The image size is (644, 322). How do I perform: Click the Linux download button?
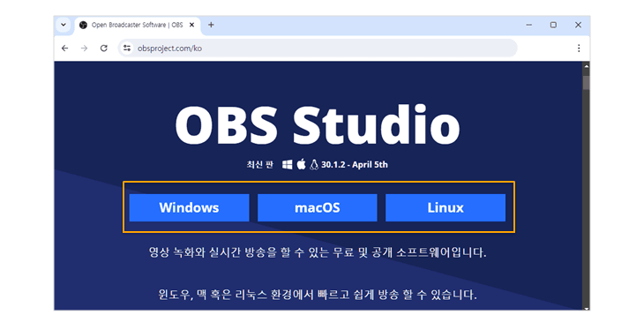tap(446, 207)
